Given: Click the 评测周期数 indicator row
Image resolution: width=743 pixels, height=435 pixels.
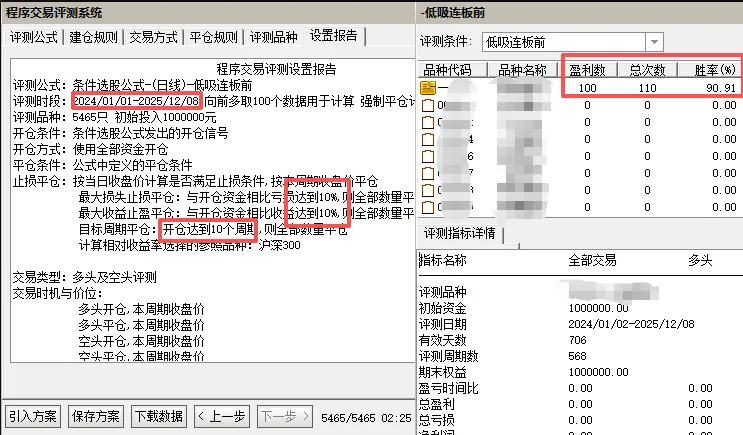Looking at the screenshot, I should (580, 356).
